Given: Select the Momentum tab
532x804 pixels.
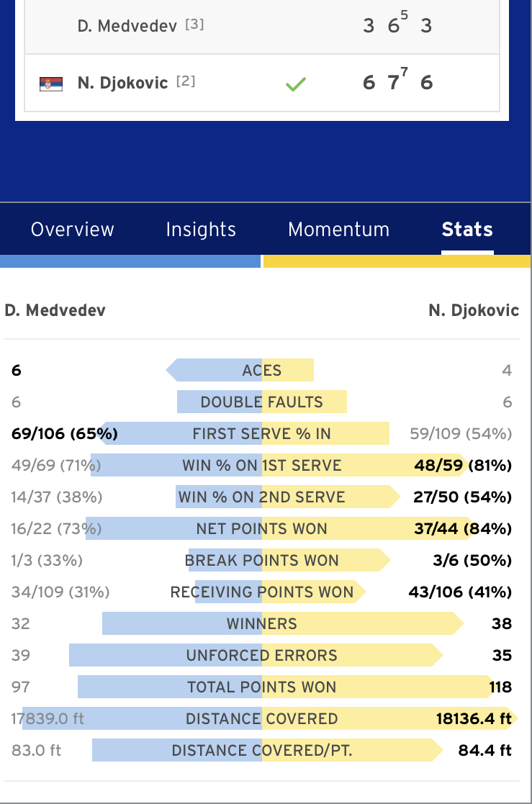Looking at the screenshot, I should click(338, 229).
